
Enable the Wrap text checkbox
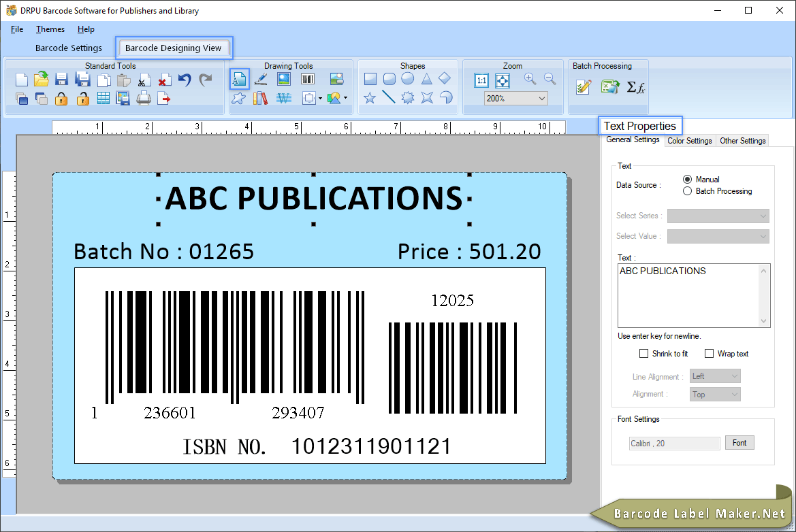(710, 354)
